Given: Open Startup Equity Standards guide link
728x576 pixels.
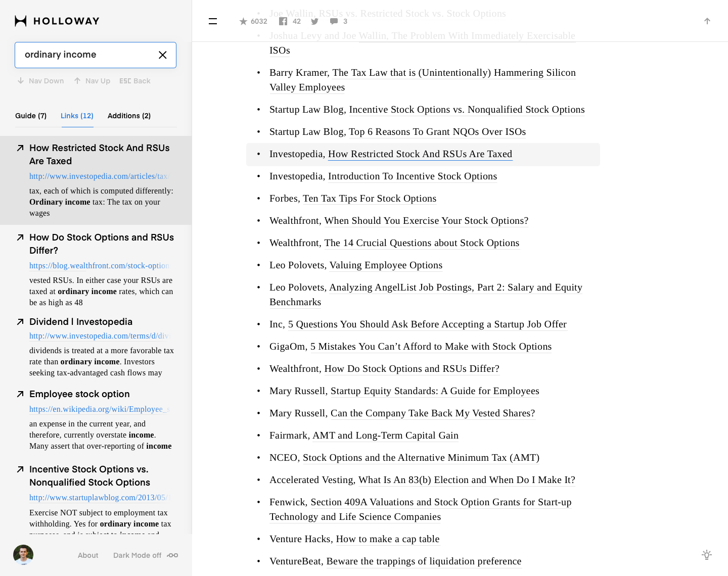Looking at the screenshot, I should tap(435, 391).
